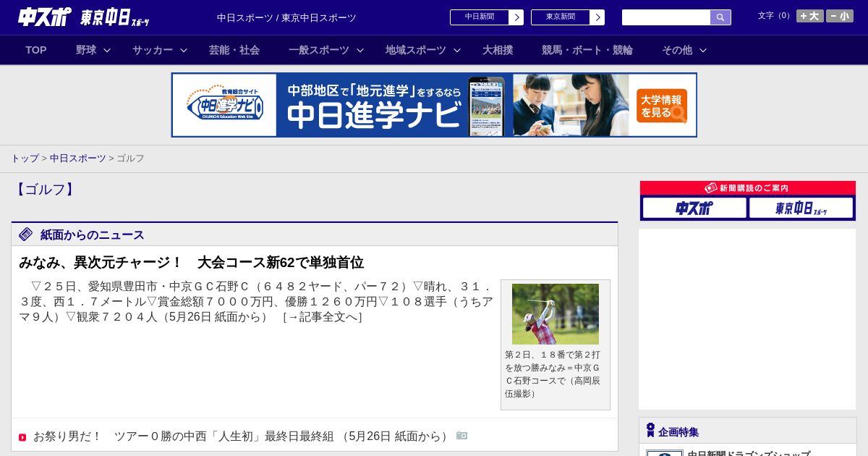Decrease font size with 小 button
868x456 pixels.
pyautogui.click(x=840, y=16)
